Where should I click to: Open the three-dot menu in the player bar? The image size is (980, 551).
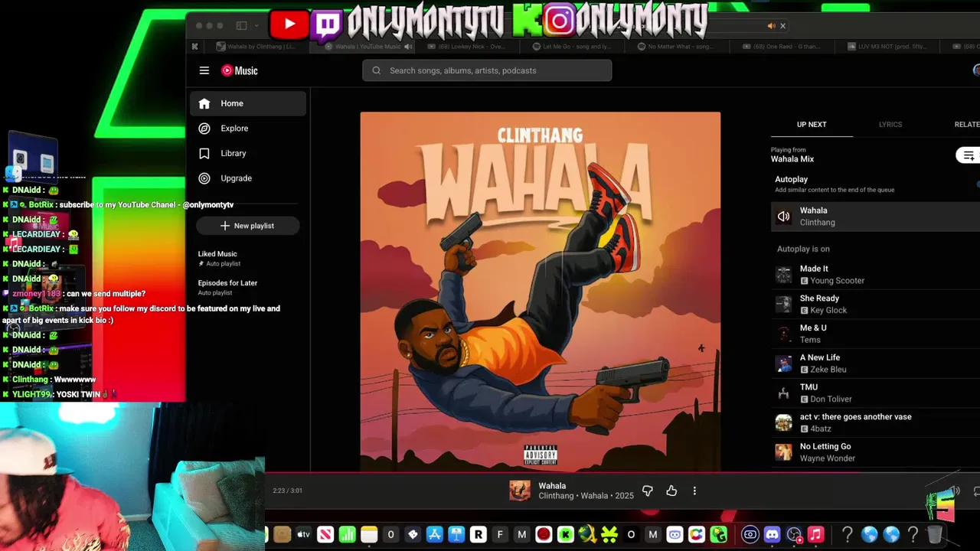(x=694, y=491)
